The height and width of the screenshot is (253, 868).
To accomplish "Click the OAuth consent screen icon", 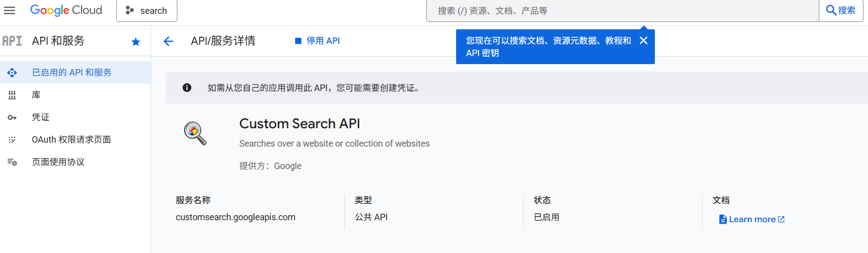I will point(12,140).
